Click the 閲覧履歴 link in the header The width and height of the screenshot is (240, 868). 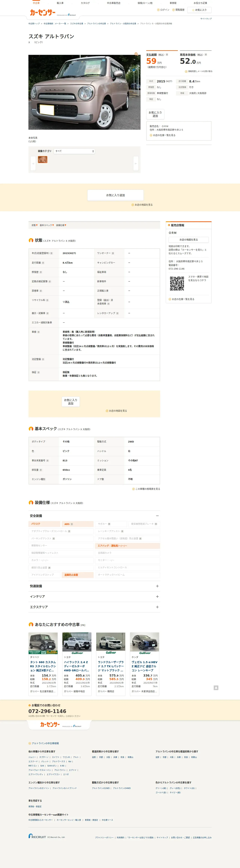tap(178, 10)
